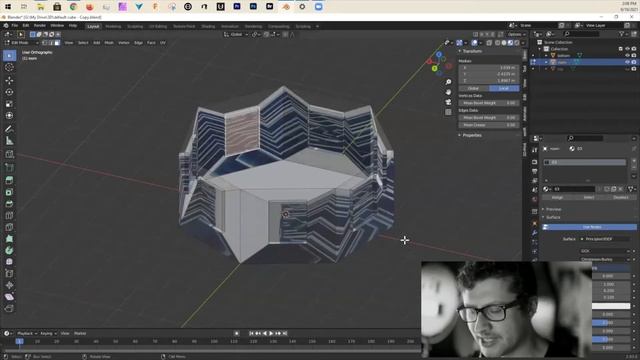Select the Rotate tool
The height and width of the screenshot is (360, 640).
9,92
